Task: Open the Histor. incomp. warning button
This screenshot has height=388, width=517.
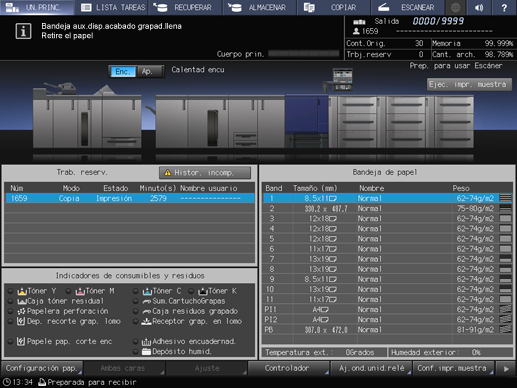Action: click(205, 173)
